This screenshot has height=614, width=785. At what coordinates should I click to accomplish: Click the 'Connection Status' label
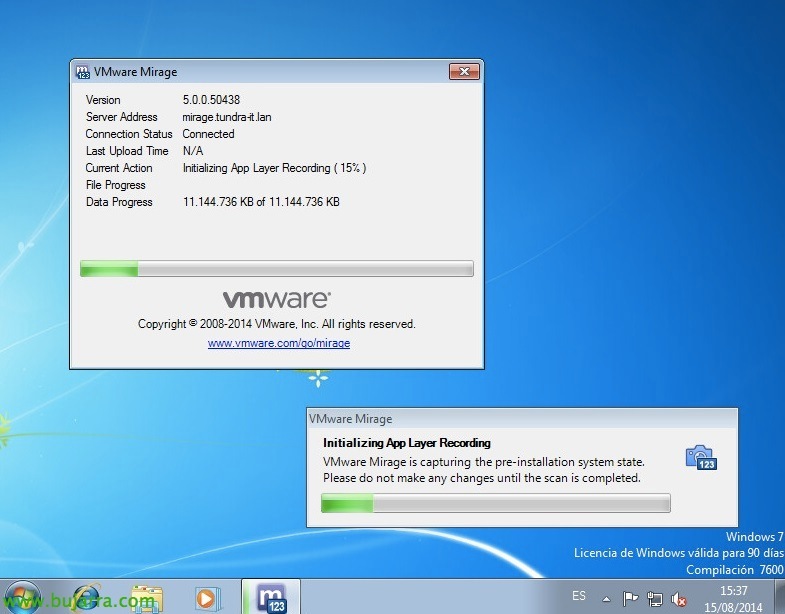click(x=129, y=134)
